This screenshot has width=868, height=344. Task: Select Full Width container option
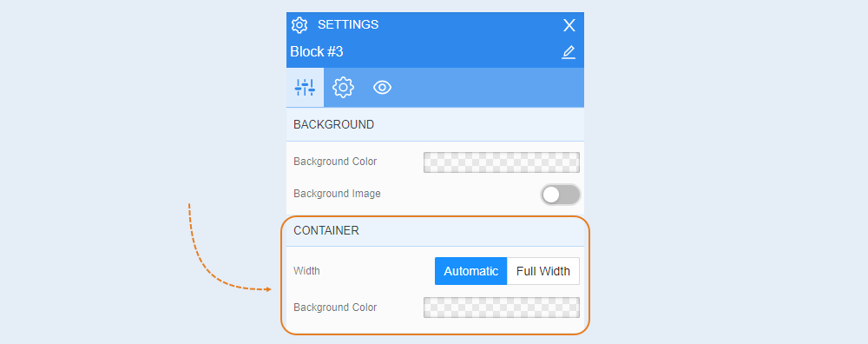pos(543,271)
